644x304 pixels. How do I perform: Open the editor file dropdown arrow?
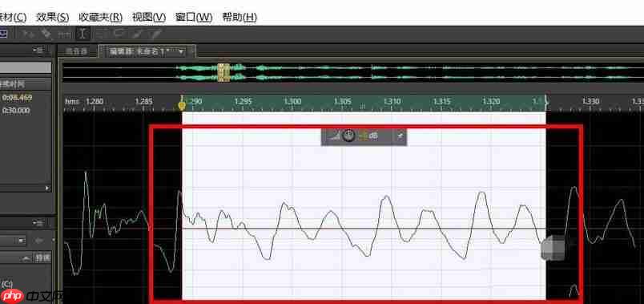pos(181,52)
